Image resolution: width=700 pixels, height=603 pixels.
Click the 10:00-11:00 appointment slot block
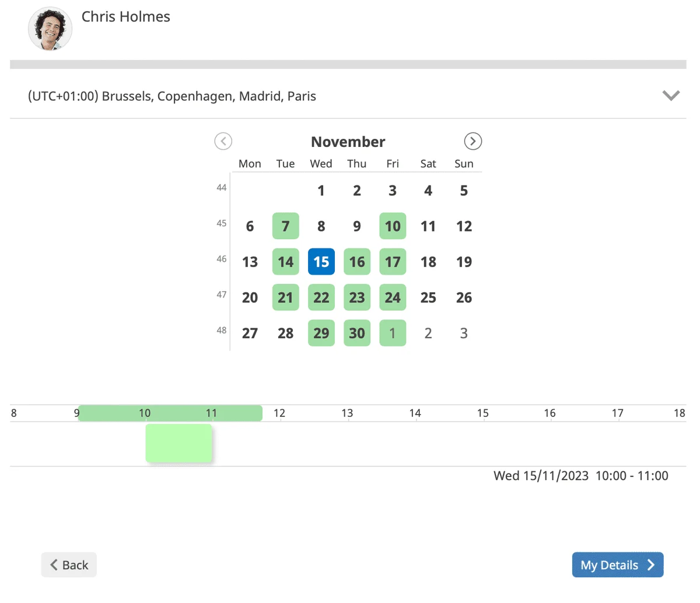click(178, 443)
